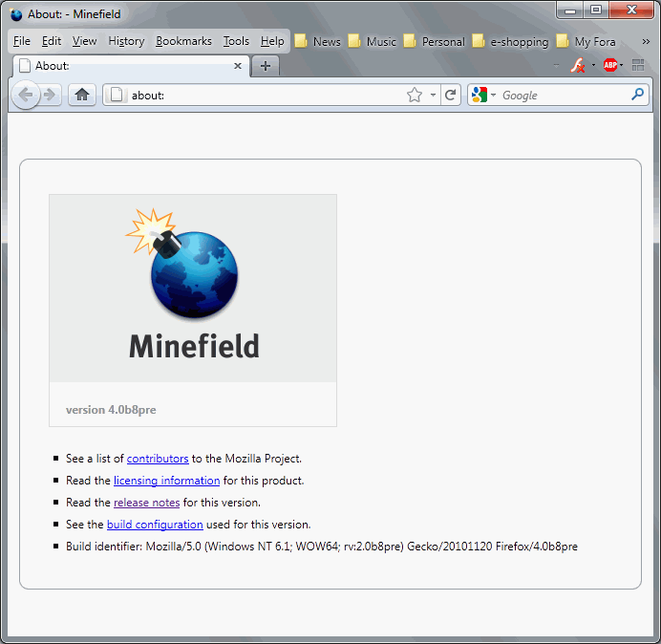
Task: Go back with the back arrow button
Action: point(26,95)
